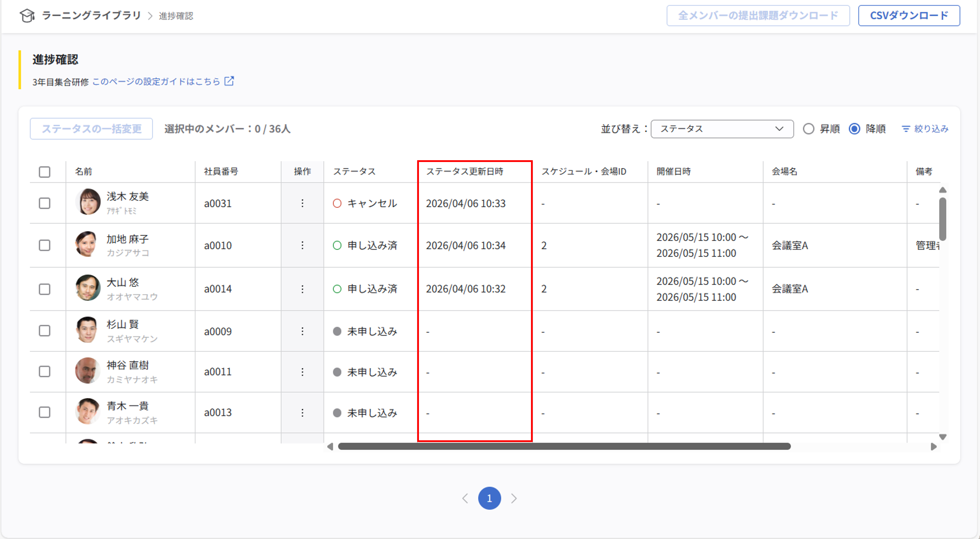Check the select-all members checkbox
Image resolution: width=980 pixels, height=539 pixels.
(45, 172)
